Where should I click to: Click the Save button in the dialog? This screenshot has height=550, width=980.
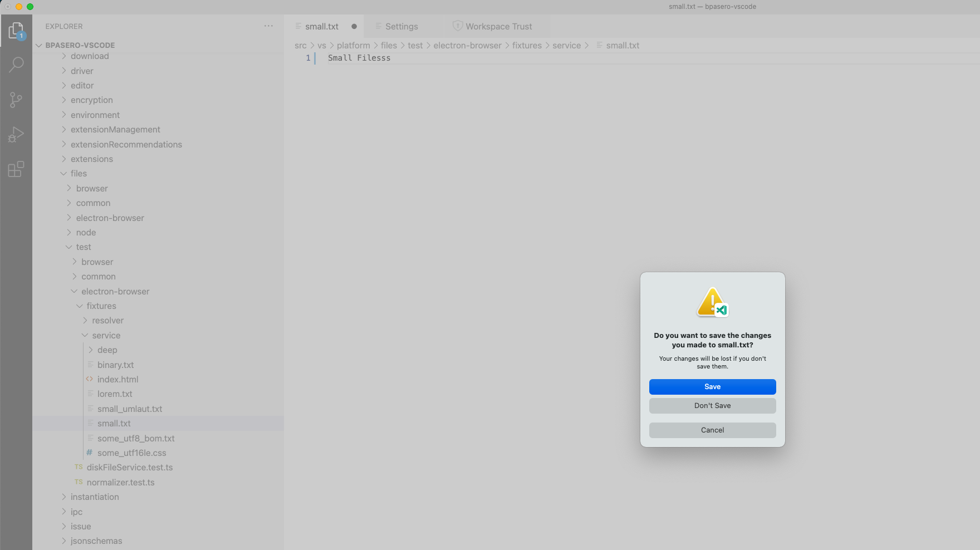pyautogui.click(x=712, y=386)
